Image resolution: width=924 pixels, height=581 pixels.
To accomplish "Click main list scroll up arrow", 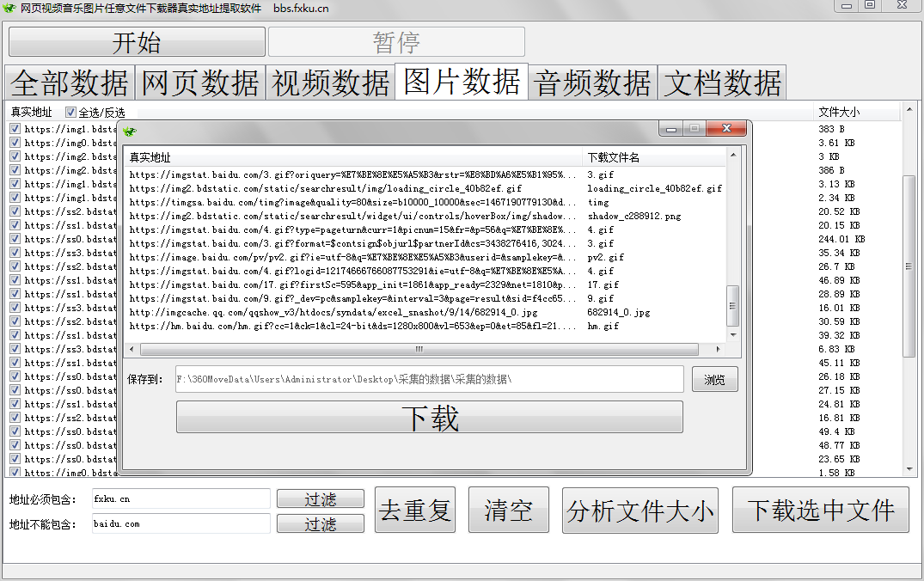I will click(909, 110).
